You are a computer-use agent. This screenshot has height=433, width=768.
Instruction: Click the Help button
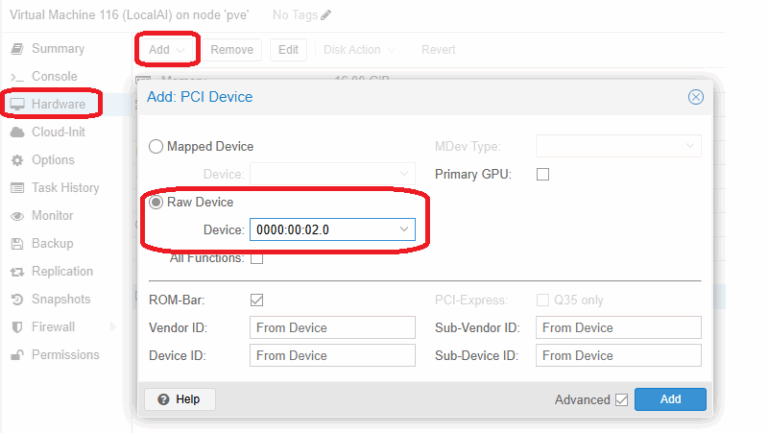[x=179, y=399]
